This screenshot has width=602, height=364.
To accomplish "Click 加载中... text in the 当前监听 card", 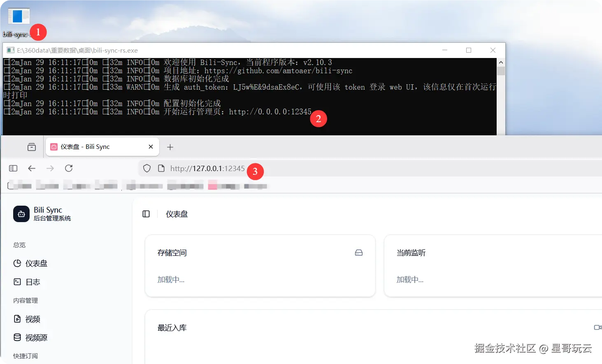I will coord(410,279).
